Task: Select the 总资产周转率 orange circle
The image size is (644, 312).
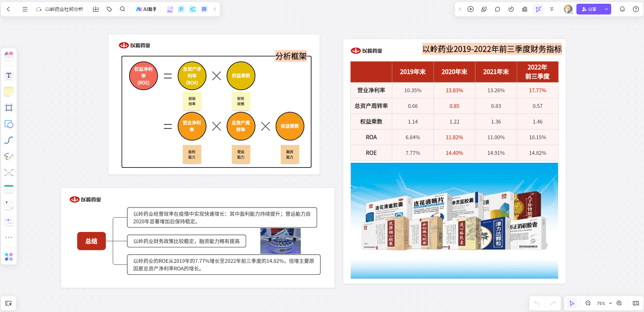Action: [241, 126]
